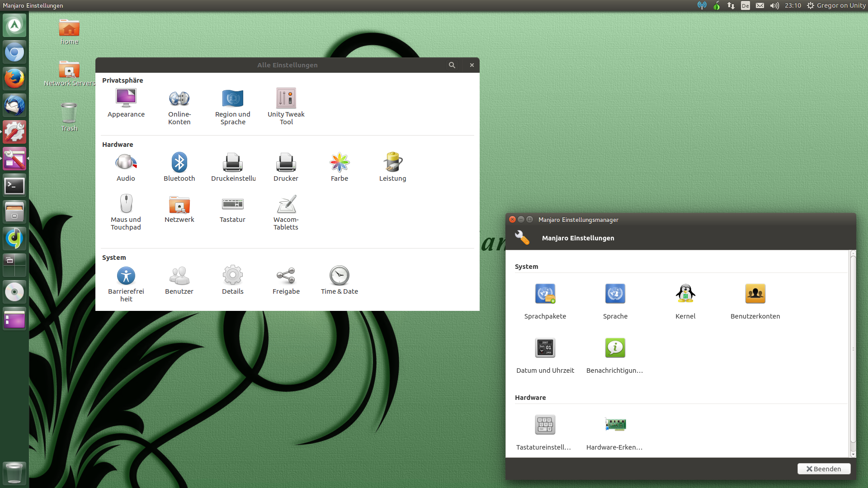The image size is (868, 488).
Task: Launch Firefox from the launcher
Action: tap(14, 79)
